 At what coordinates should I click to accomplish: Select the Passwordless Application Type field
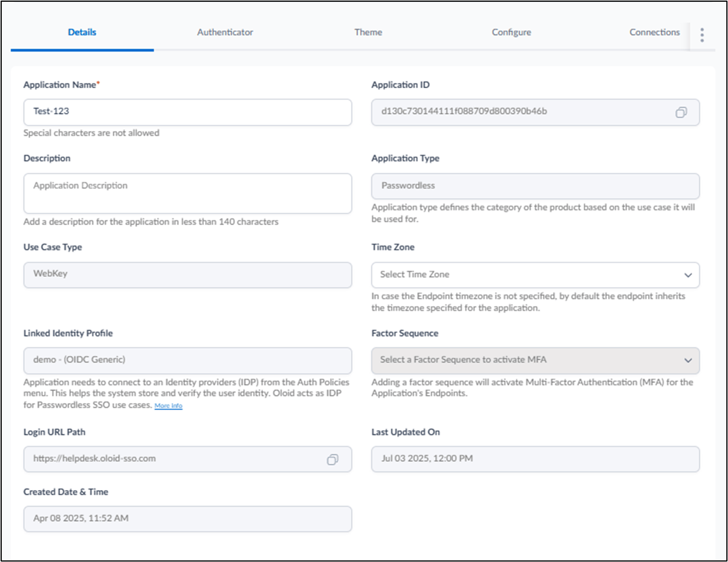pos(535,186)
